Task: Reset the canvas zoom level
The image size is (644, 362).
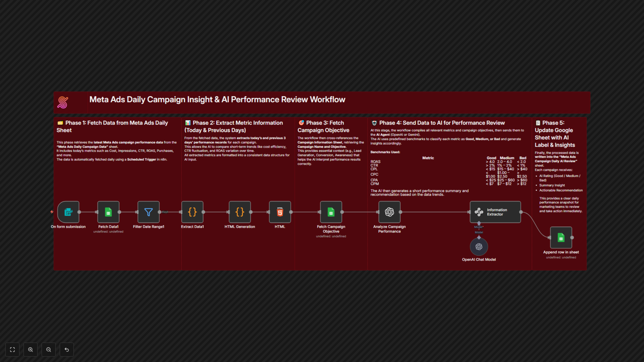Action: (67, 349)
